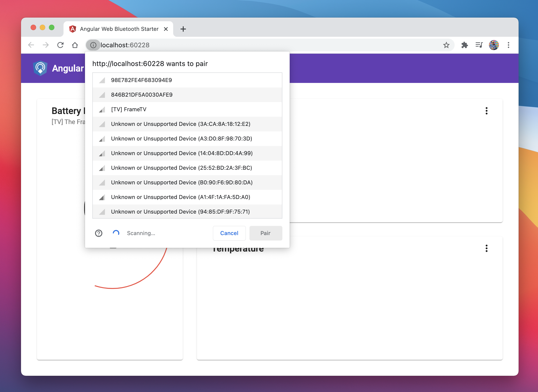Open the Extensions puzzle icon
Screen dimensions: 538x392
tap(464, 45)
